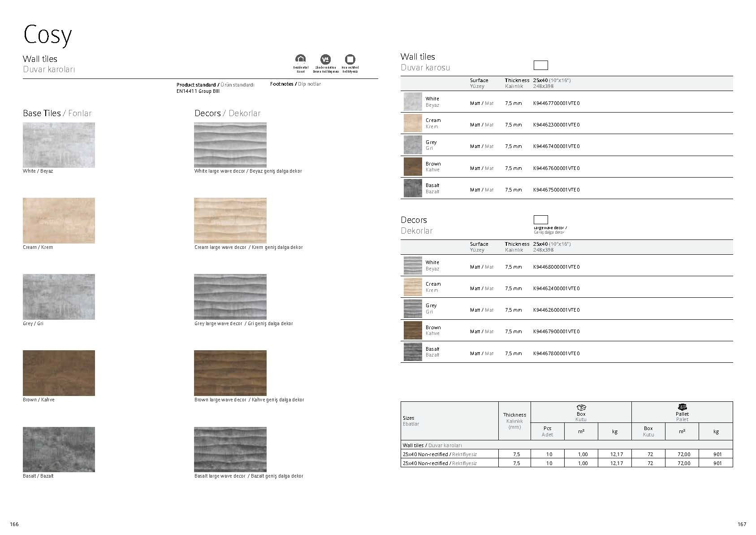Click the Wall tiles / Duvar karoları row in sizes table
The height and width of the screenshot is (535, 756).
tap(566, 445)
